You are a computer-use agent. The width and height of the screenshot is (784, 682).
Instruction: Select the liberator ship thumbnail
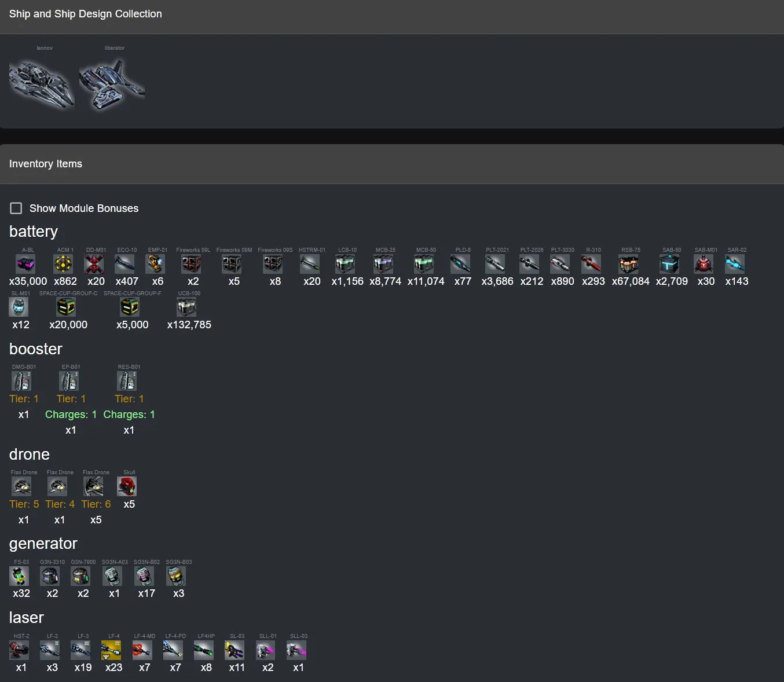(x=112, y=85)
